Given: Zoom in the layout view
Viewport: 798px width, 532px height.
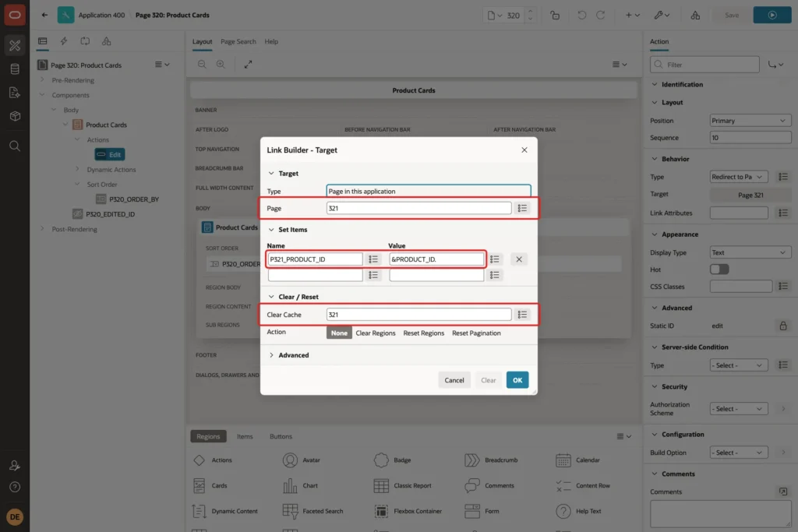Looking at the screenshot, I should (221, 64).
